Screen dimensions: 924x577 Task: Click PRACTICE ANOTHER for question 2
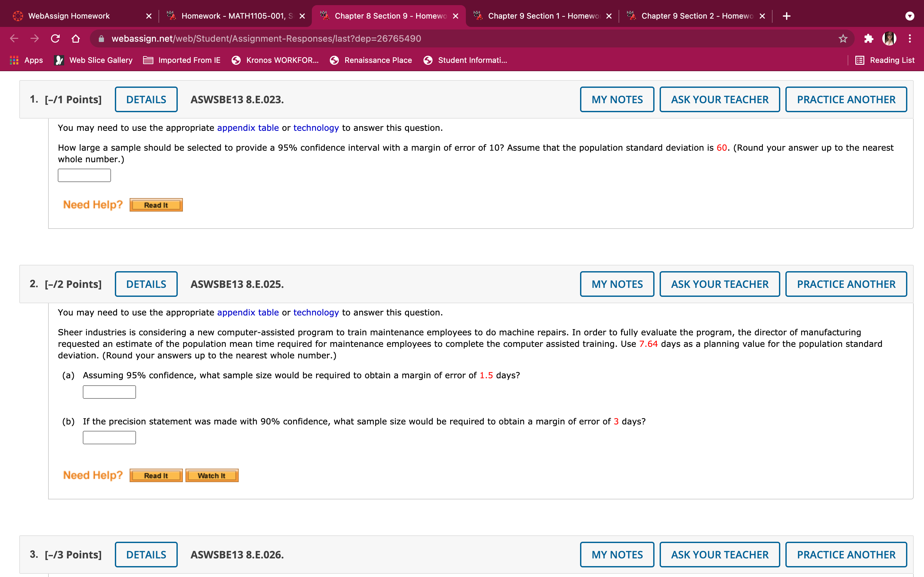846,284
